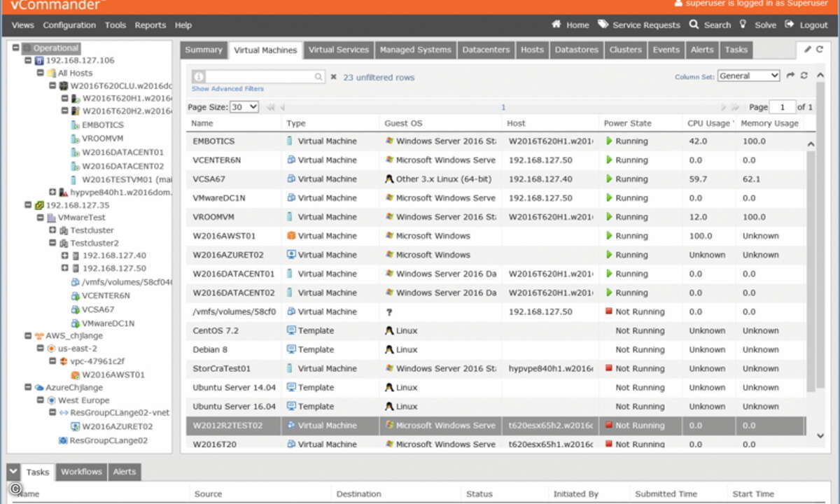
Task: Click the AWS icon in the W2016AWST01 row
Action: (291, 236)
